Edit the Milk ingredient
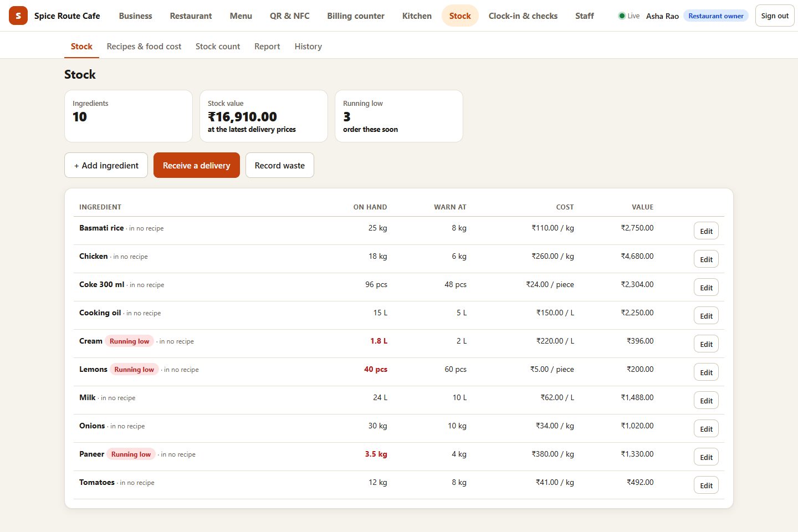This screenshot has height=532, width=798. (706, 401)
